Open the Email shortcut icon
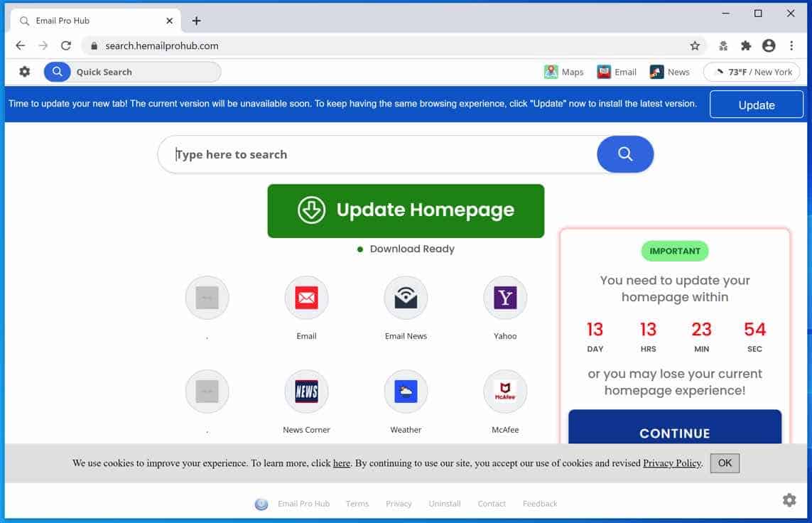This screenshot has width=812, height=523. point(306,297)
